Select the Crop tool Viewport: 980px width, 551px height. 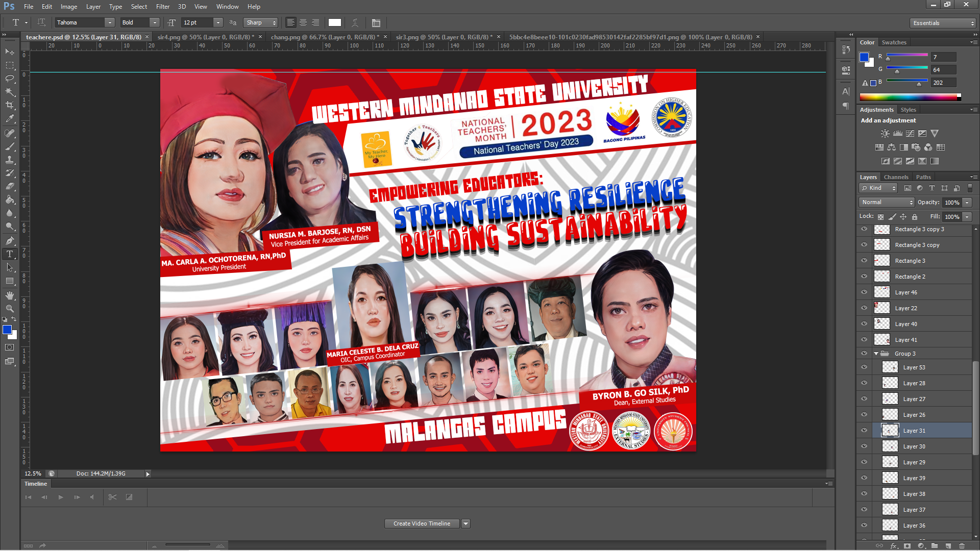click(10, 105)
